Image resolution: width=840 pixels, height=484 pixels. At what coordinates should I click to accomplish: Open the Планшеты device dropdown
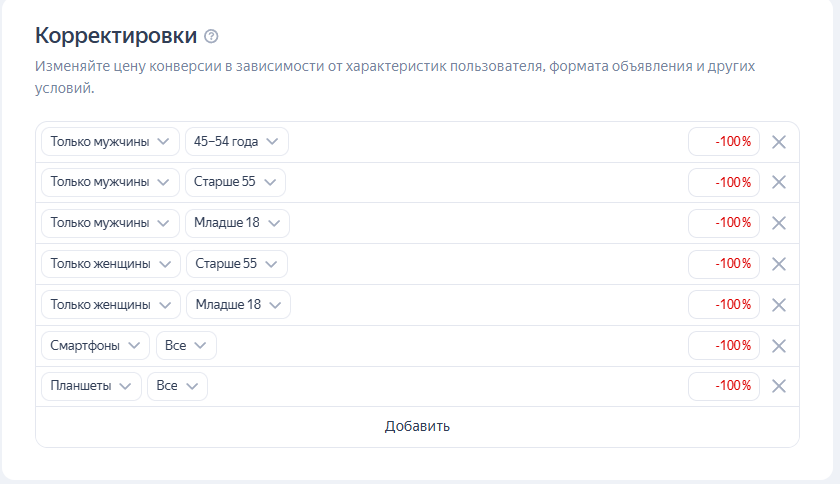(91, 386)
